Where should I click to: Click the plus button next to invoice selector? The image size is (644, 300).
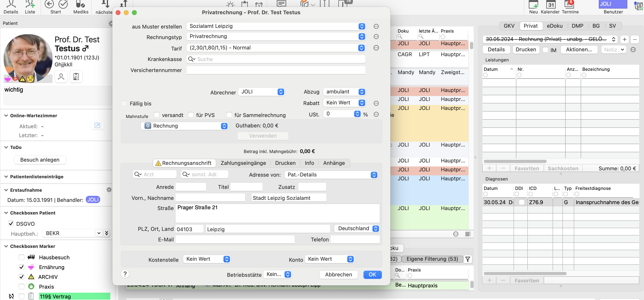[x=624, y=39]
